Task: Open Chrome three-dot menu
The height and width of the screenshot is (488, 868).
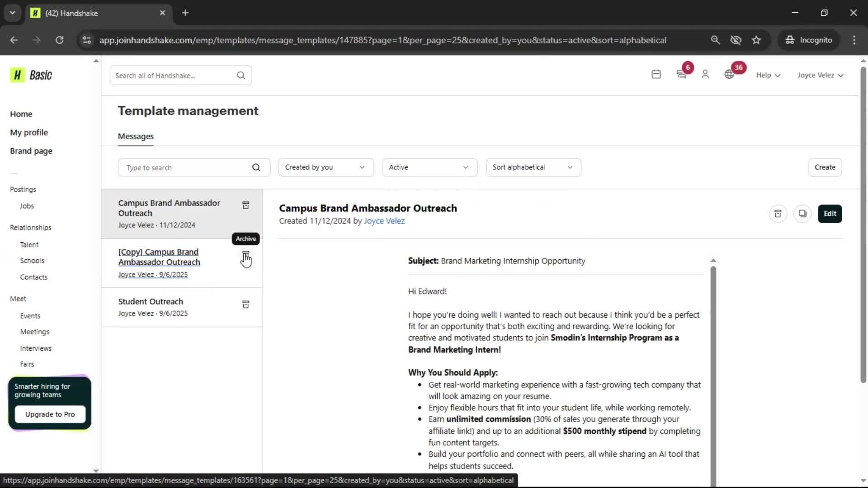Action: pyautogui.click(x=854, y=40)
